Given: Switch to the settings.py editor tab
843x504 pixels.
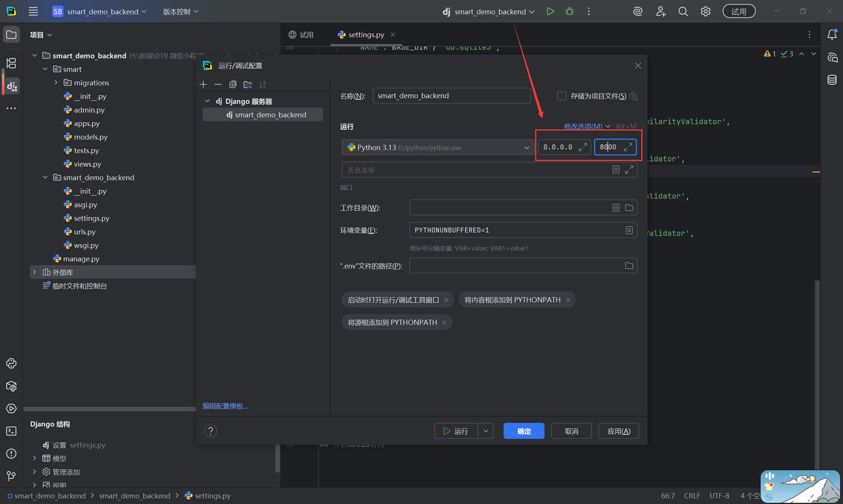Looking at the screenshot, I should click(366, 35).
